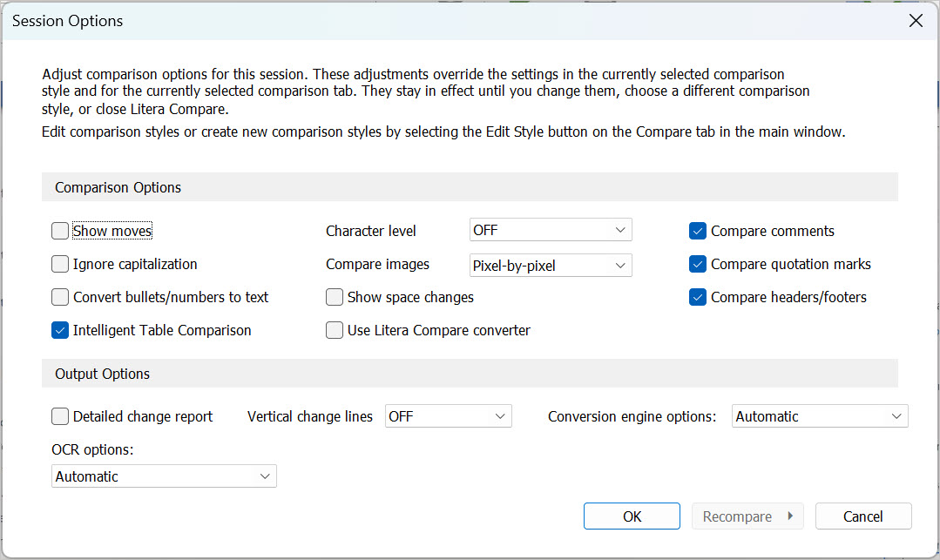Check Detailed change report box

[x=60, y=416]
